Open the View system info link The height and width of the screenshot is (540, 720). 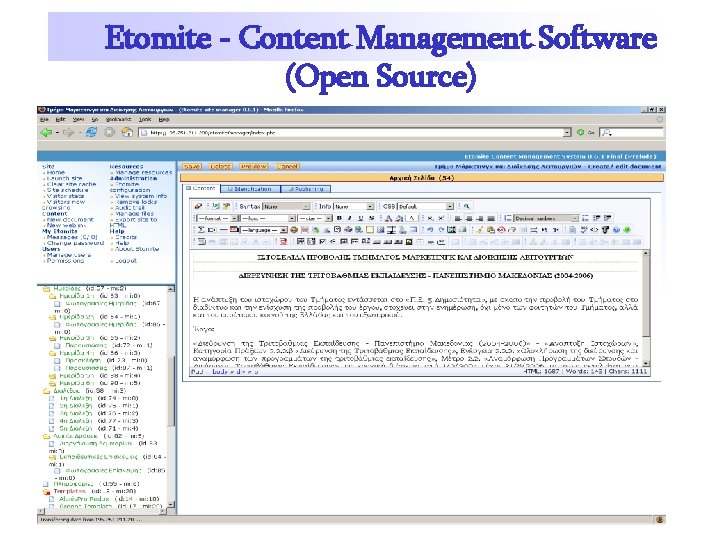pos(141,196)
